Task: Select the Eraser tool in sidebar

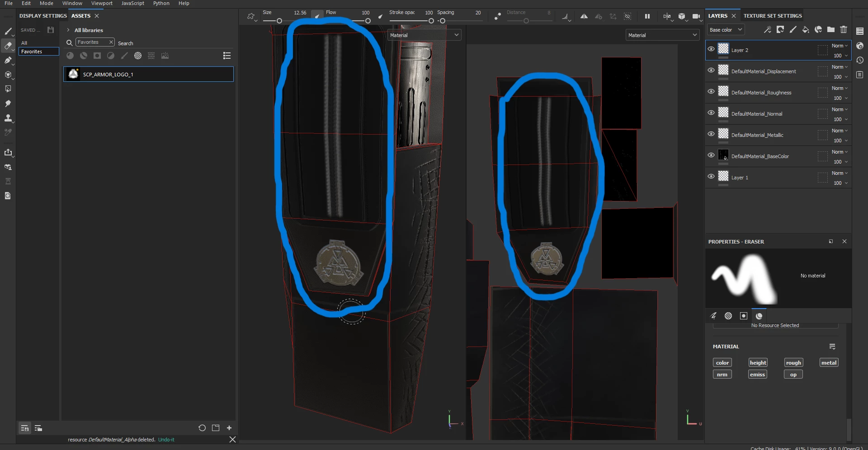Action: tap(8, 46)
